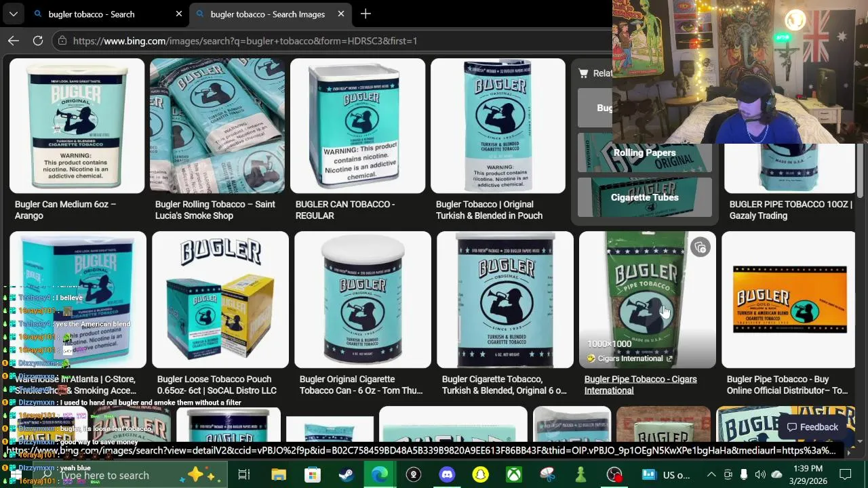The image size is (868, 488).
Task: Reload the page with the refresh icon
Action: [38, 41]
